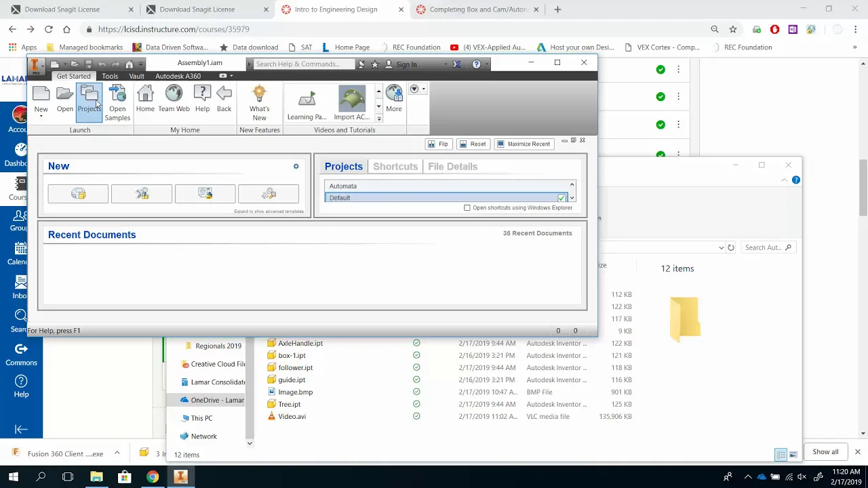Open the Sign In dropdown arrow

(x=446, y=64)
